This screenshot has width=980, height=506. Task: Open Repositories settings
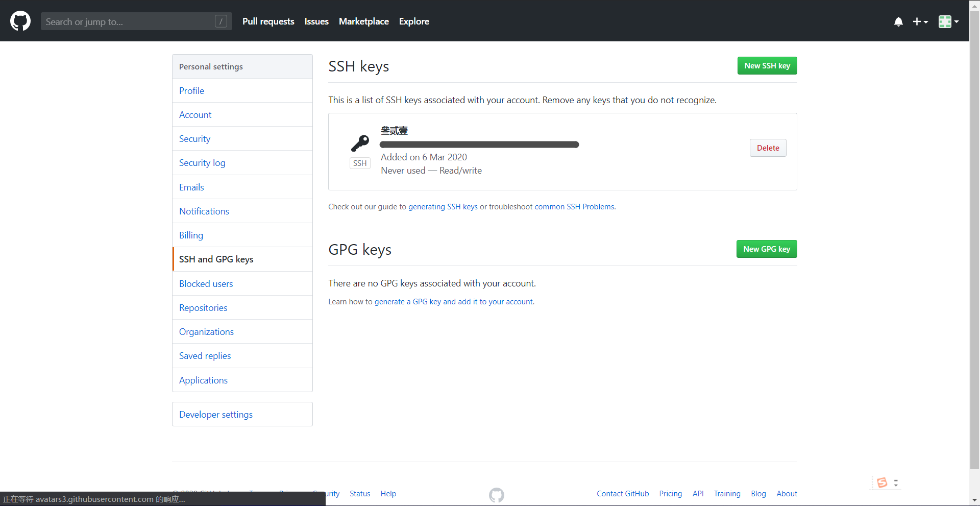click(242, 308)
